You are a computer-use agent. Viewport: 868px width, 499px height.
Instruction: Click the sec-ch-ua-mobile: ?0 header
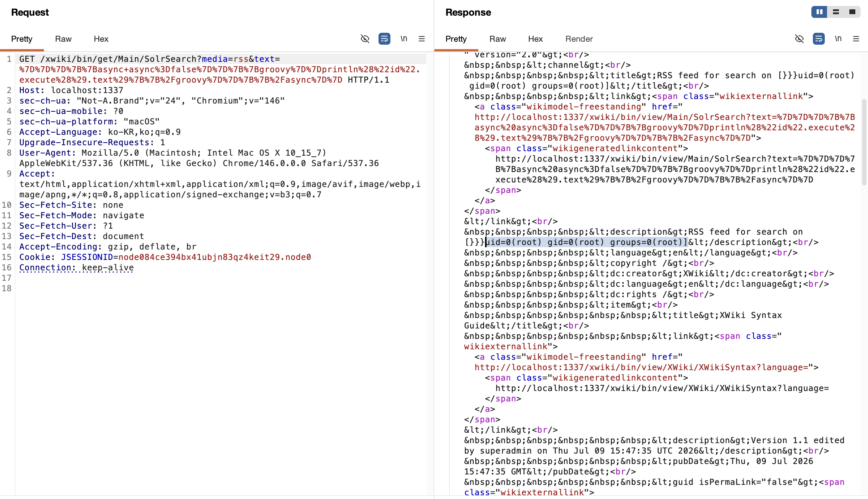pos(71,111)
